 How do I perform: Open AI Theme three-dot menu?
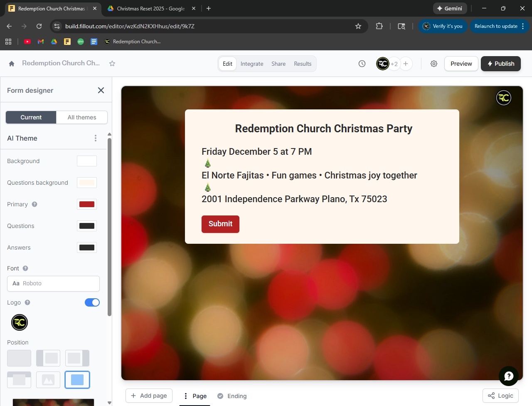(x=96, y=138)
